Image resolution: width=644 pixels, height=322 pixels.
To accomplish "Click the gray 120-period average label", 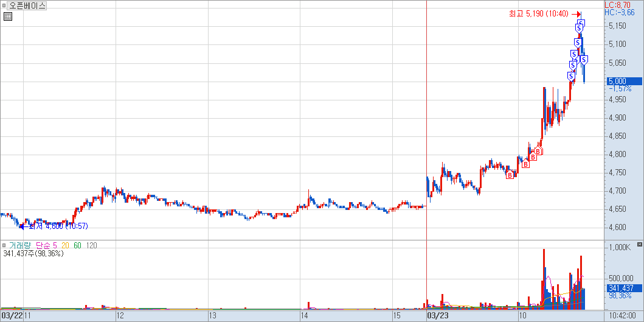I will (92, 245).
